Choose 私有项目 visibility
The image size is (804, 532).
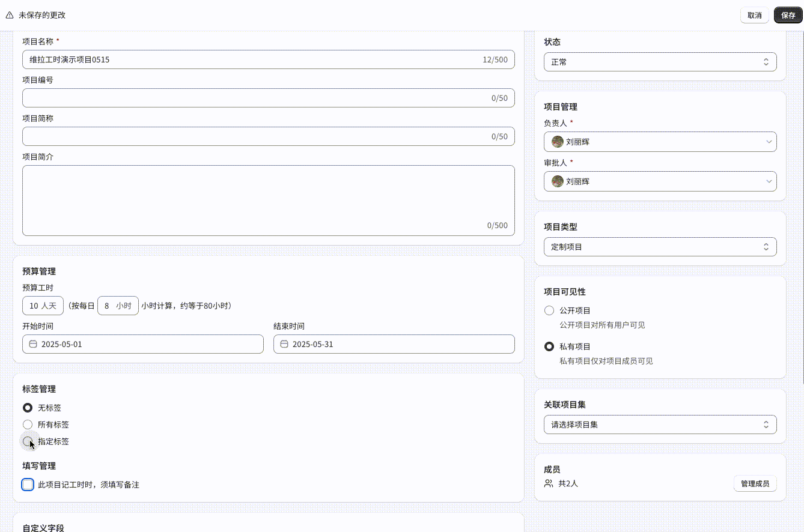549,346
